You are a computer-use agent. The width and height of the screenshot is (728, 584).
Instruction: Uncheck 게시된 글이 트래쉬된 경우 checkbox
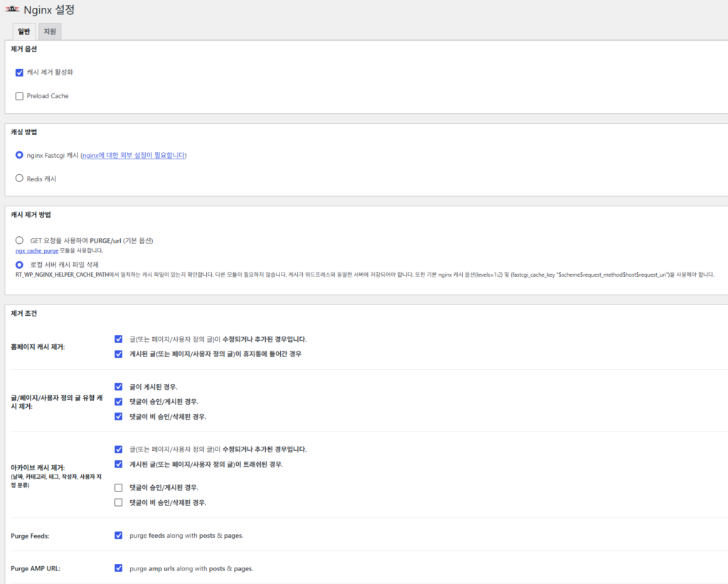[119, 464]
